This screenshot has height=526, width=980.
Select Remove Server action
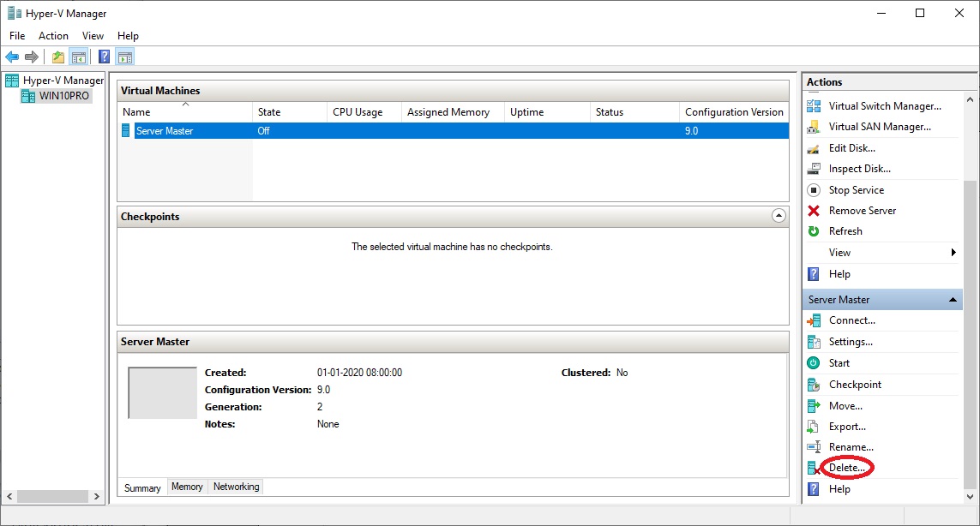863,211
